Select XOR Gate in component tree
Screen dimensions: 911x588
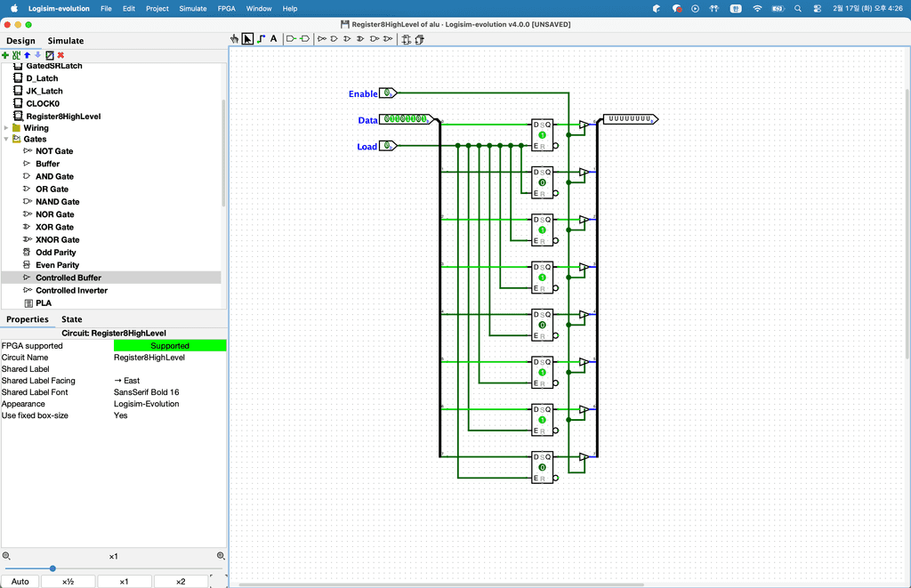point(54,227)
